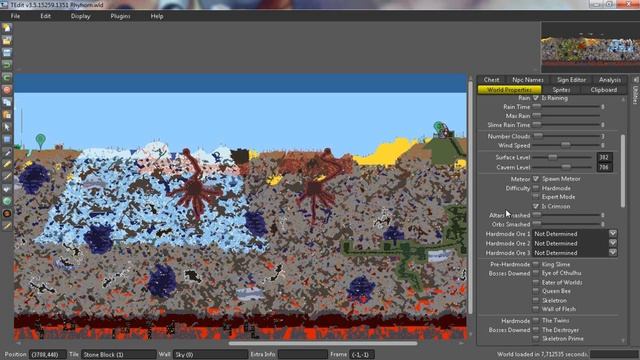Toggle the Spawn Meteor checkbox
This screenshot has height=360, width=640.
tap(536, 179)
